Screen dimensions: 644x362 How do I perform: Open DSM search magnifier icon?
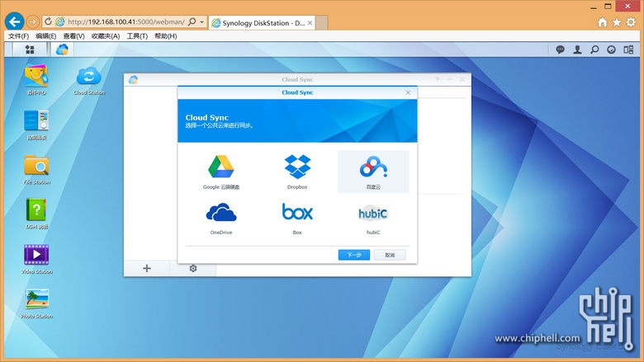pos(594,49)
